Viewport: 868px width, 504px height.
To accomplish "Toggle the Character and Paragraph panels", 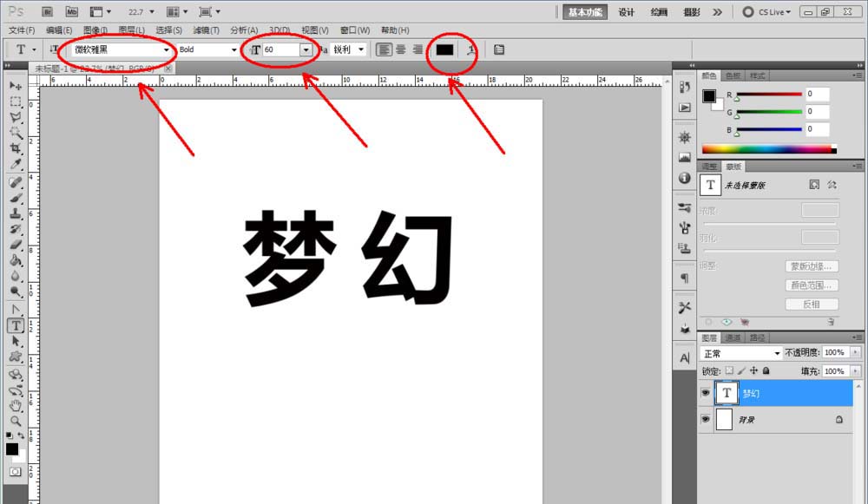I will [497, 49].
